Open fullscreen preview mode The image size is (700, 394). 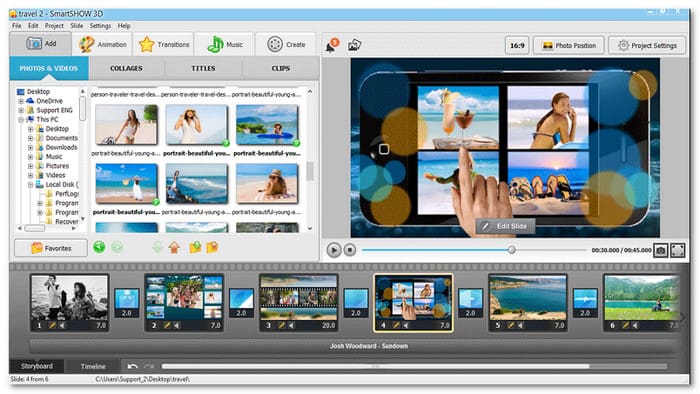coord(678,250)
